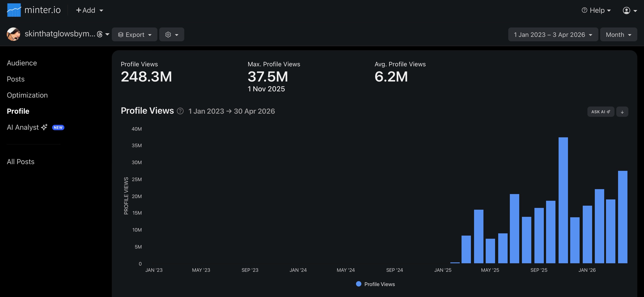Click the 1 Nov 2025 date text
Viewport: 644px width, 297px height.
click(266, 89)
